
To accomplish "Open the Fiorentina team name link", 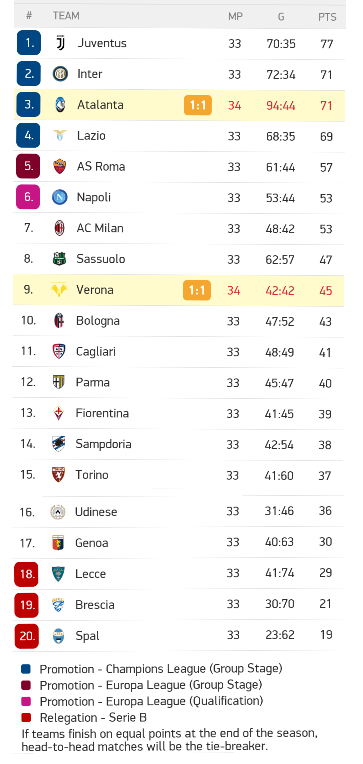I will 102,413.
